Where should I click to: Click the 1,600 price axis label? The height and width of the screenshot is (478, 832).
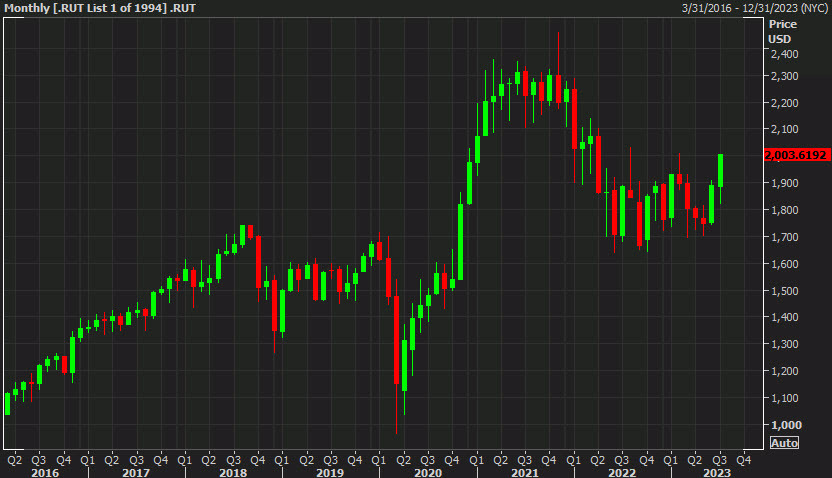pos(784,264)
